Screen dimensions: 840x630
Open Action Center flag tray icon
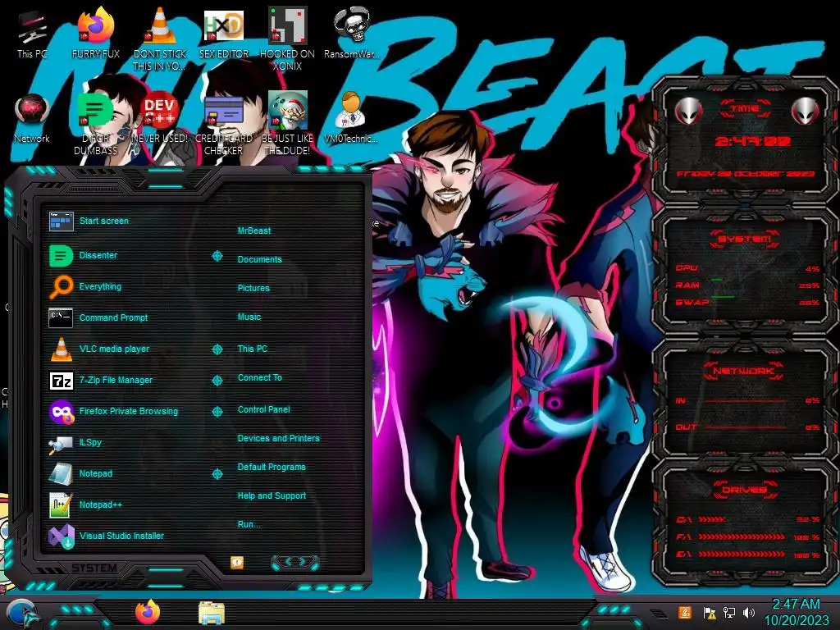click(x=710, y=612)
